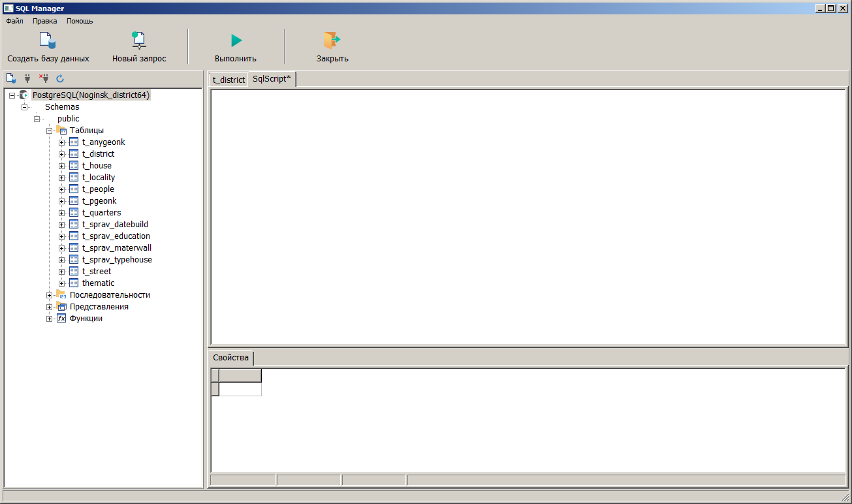The height and width of the screenshot is (504, 852).
Task: Select the thematic table in tree
Action: (98, 283)
